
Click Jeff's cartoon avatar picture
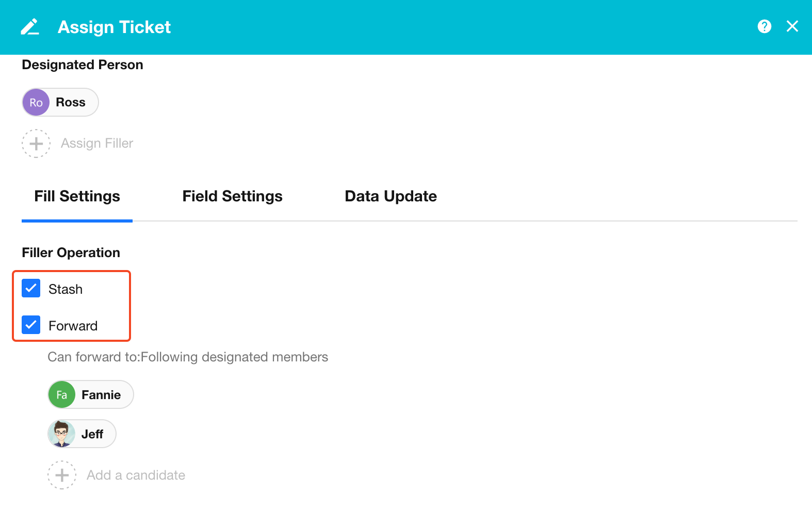pos(62,434)
